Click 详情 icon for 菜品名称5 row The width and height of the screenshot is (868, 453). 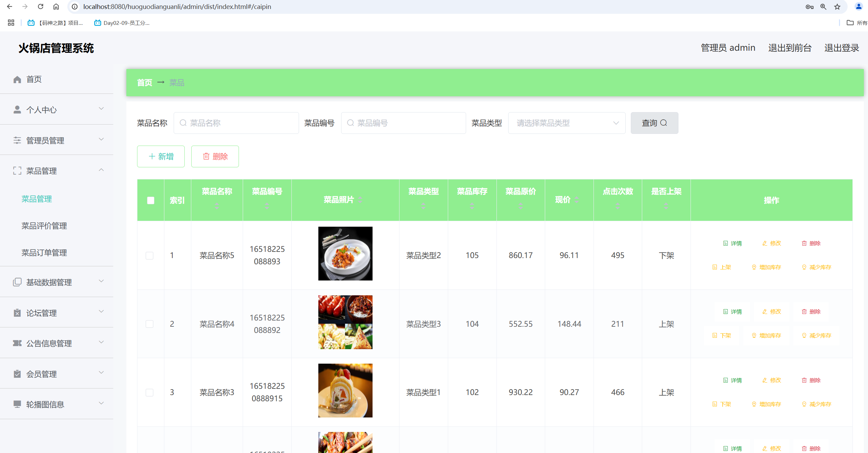(725, 243)
